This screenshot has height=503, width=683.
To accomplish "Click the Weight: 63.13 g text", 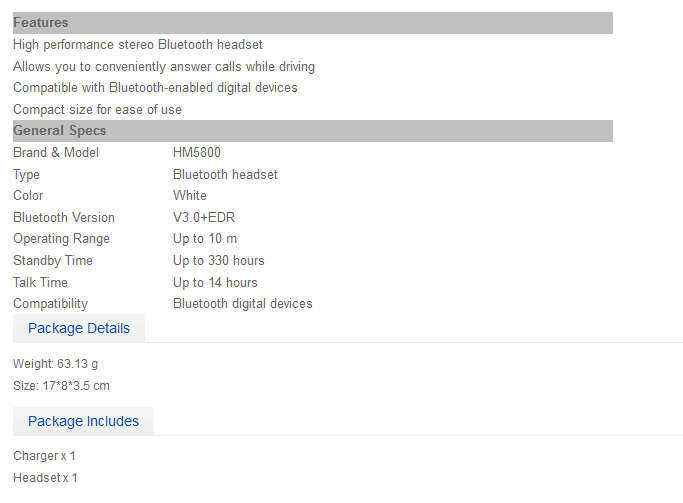I will pyautogui.click(x=55, y=364).
